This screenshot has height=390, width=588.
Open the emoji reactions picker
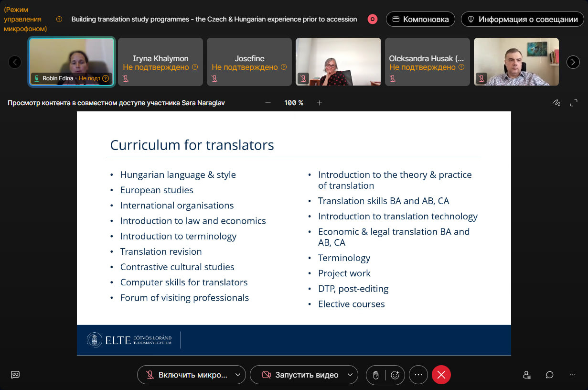click(x=395, y=375)
